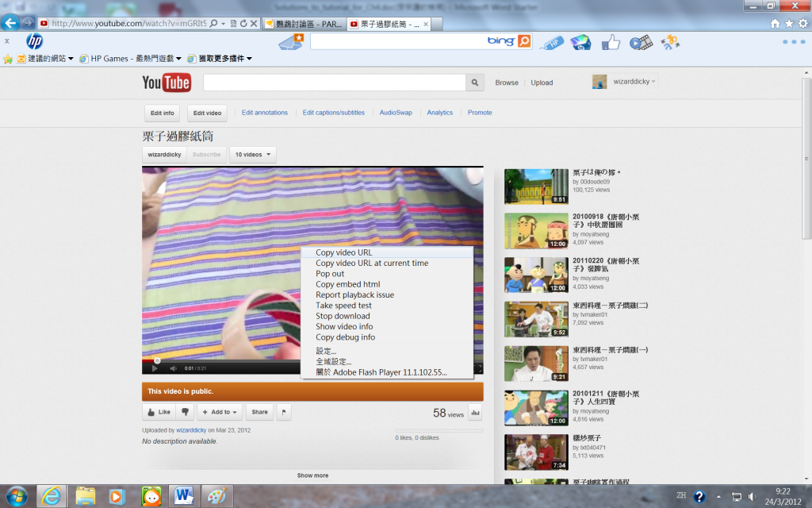Show video statistics with the bar chart icon
Viewport: 812px width, 508px height.
coord(475,413)
